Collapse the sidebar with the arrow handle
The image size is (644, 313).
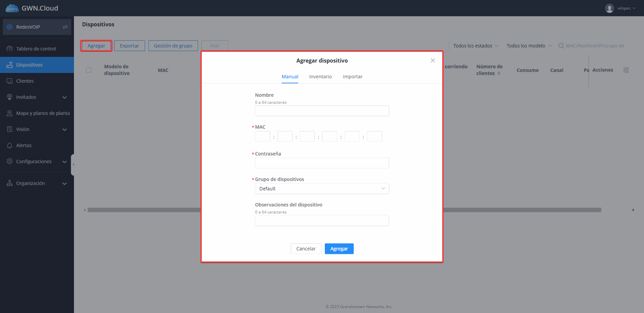(x=73, y=164)
